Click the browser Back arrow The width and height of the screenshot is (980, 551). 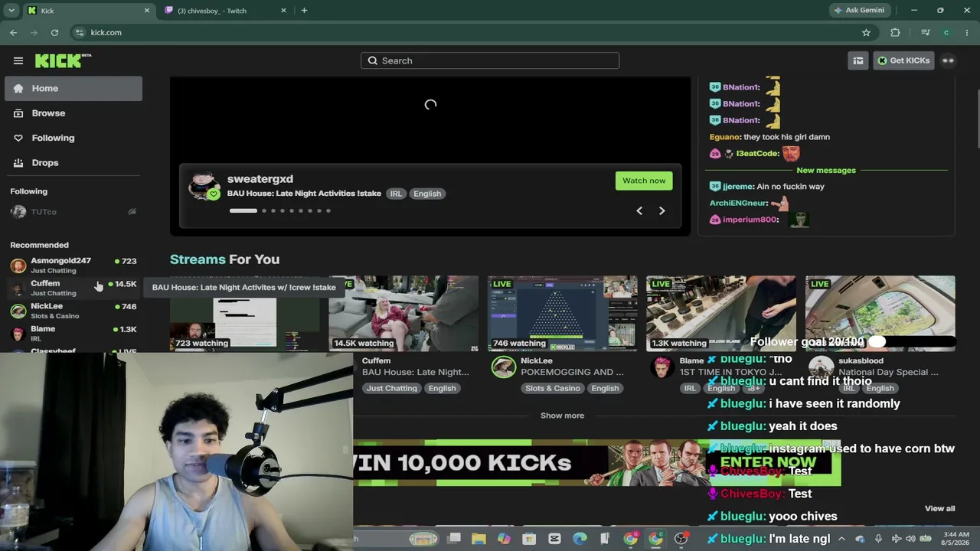coord(13,33)
